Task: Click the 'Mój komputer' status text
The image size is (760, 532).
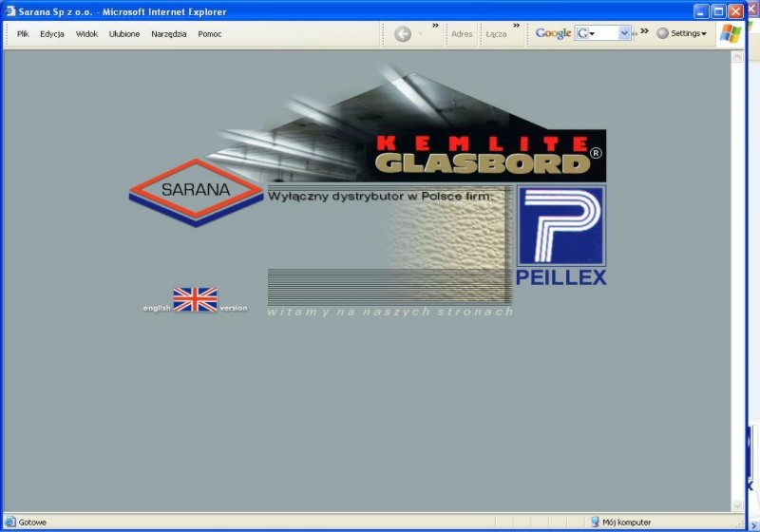Action: (627, 522)
